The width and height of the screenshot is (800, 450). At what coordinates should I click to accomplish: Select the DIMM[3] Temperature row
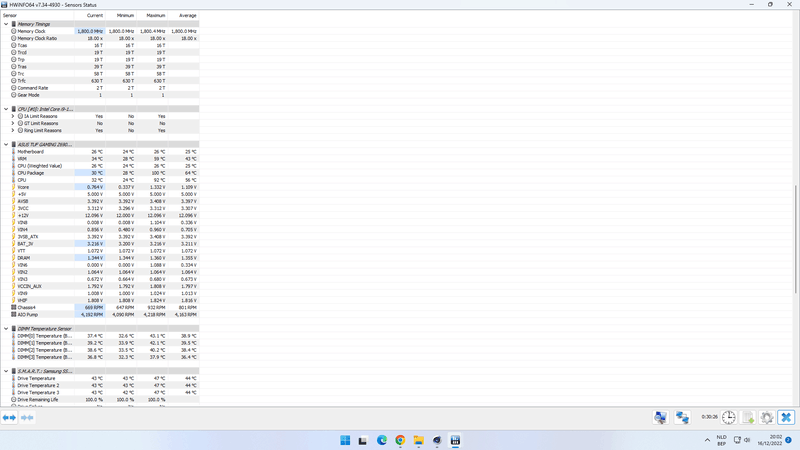[100, 357]
